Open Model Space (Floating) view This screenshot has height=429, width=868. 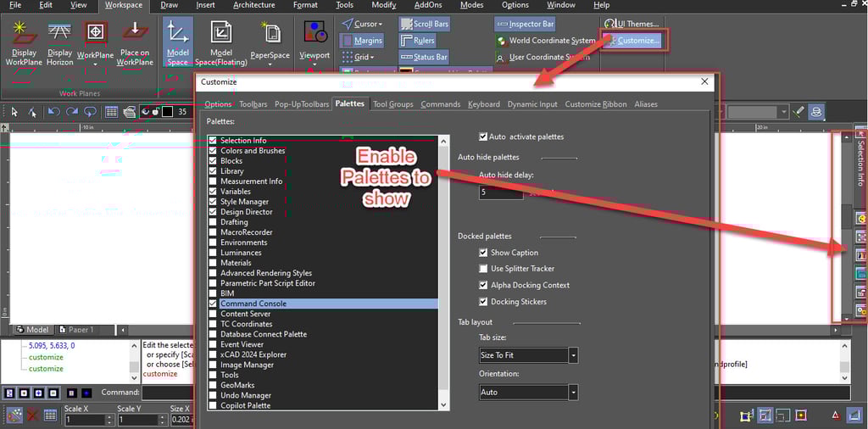coord(221,42)
